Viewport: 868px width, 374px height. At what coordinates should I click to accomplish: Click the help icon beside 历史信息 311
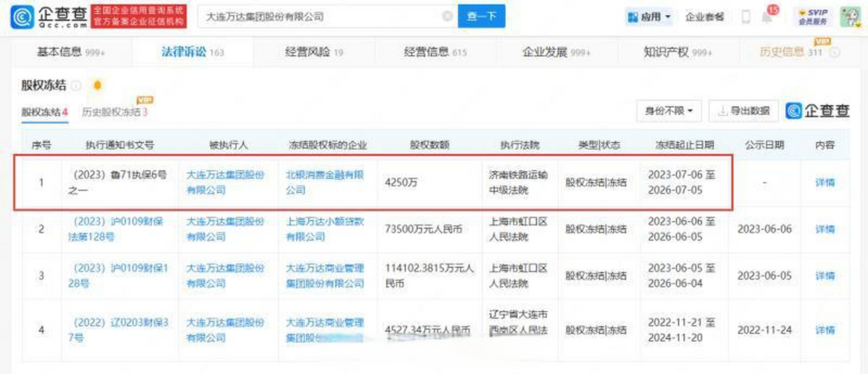834,53
